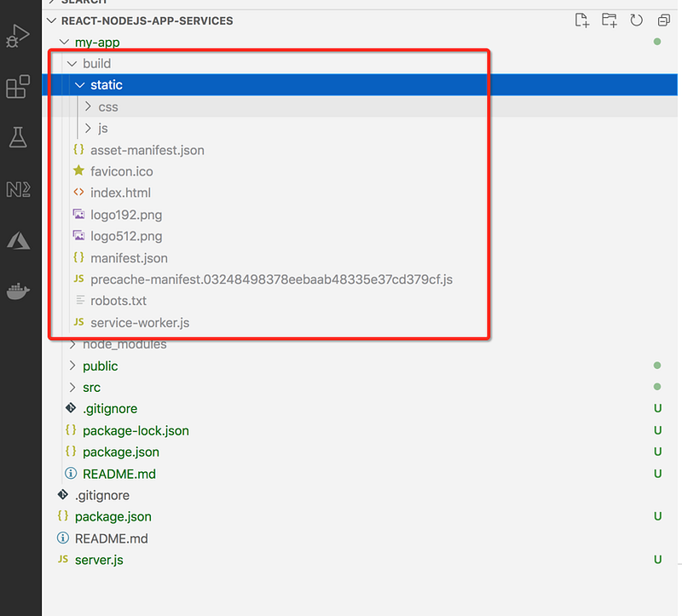
Task: Collapse the static folder
Action: (x=79, y=84)
